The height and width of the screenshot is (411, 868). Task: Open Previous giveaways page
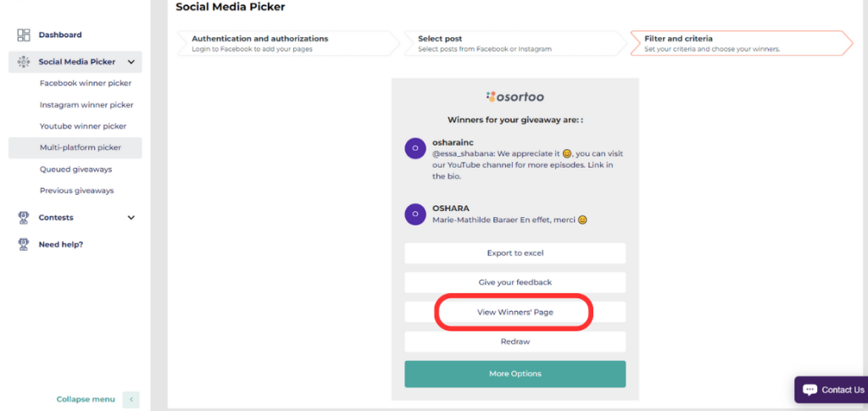point(76,191)
